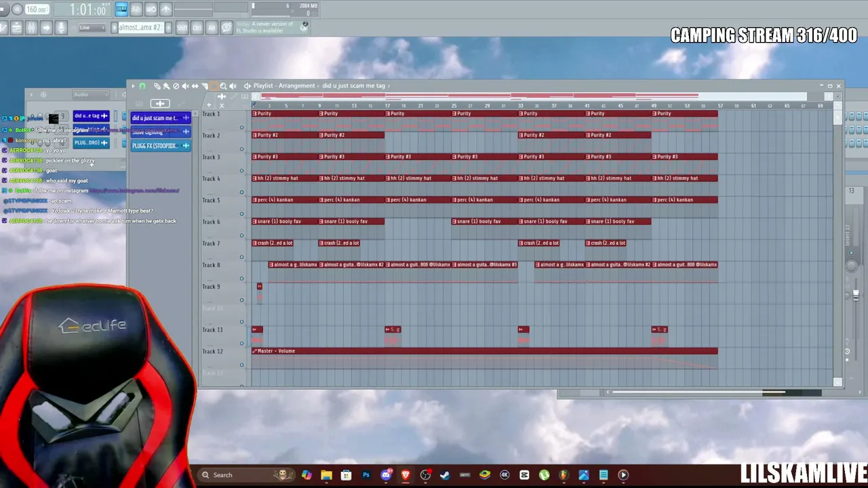The width and height of the screenshot is (868, 488).
Task: Click the 'did u just scam me tag' breadcrumb
Action: (x=353, y=86)
